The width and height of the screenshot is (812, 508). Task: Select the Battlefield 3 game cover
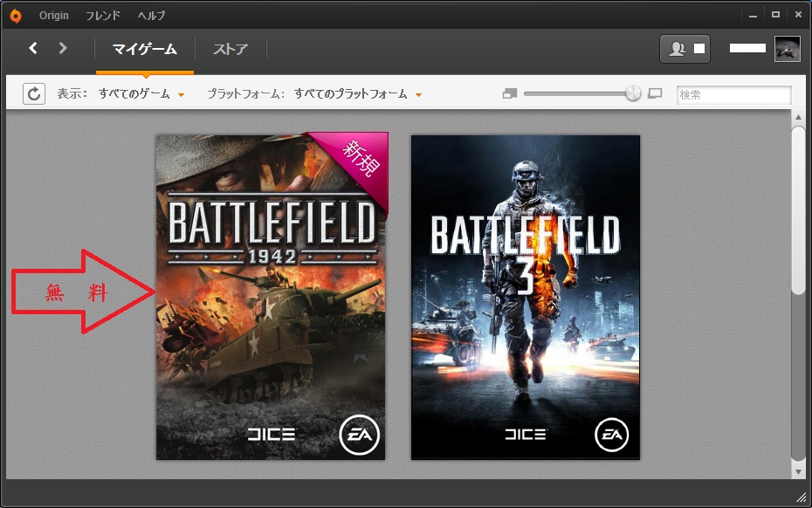[x=526, y=298]
